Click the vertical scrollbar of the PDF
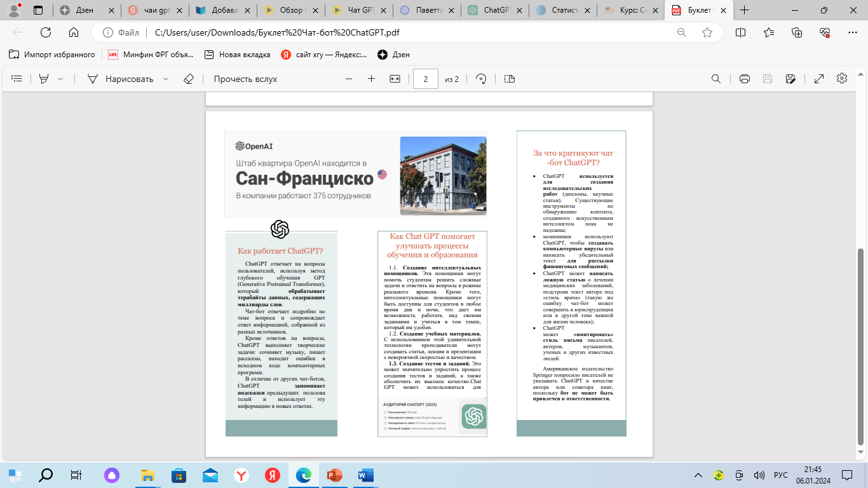The image size is (868, 488). coord(861,346)
